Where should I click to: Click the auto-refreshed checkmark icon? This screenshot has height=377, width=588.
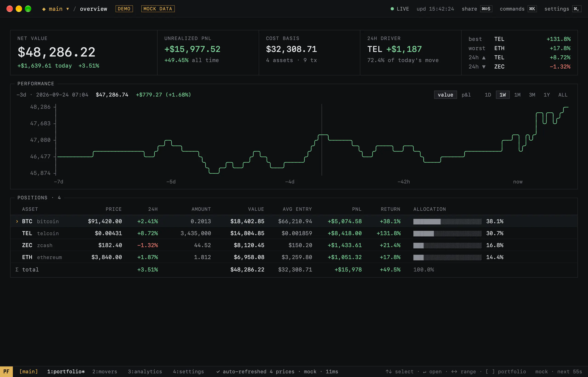[x=218, y=372]
